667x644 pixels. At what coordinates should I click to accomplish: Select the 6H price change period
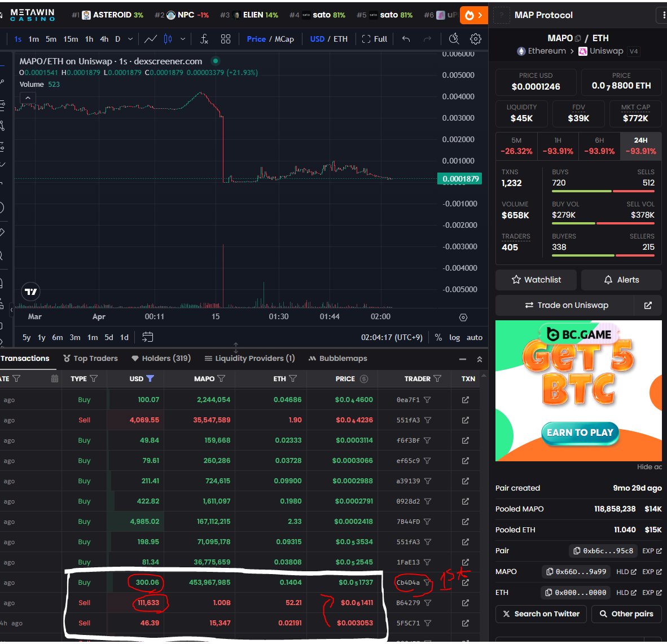pos(599,146)
